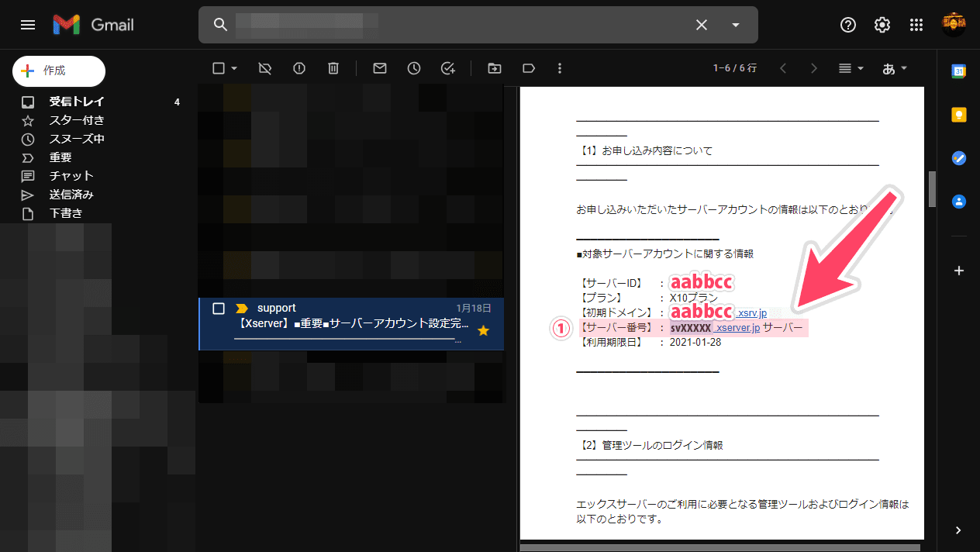Click the Gmail logo

point(94,25)
